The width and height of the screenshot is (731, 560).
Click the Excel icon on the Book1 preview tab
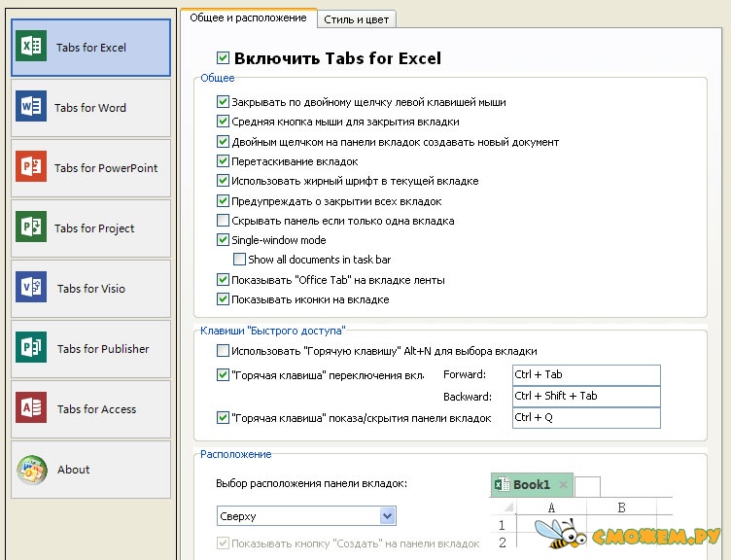(x=503, y=484)
